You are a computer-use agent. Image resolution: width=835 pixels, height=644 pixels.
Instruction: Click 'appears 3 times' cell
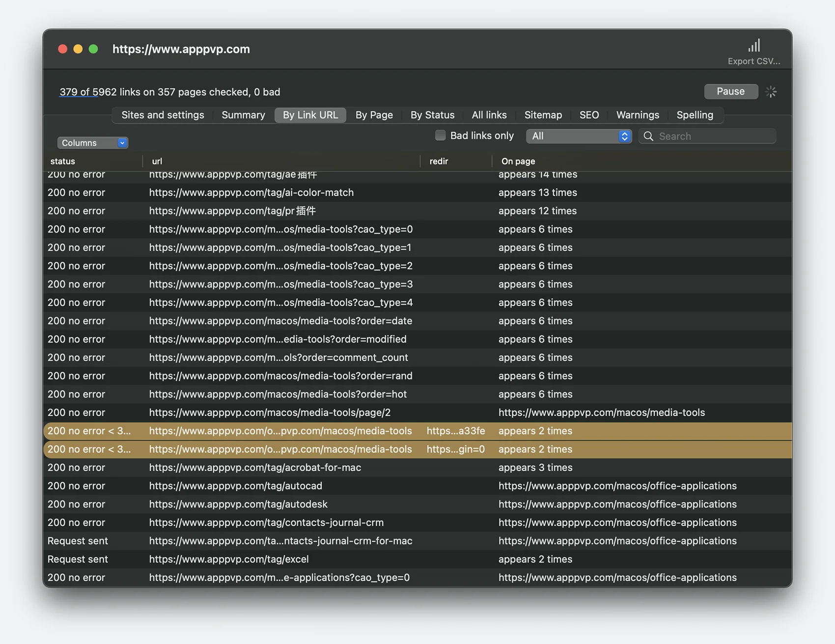[535, 467]
